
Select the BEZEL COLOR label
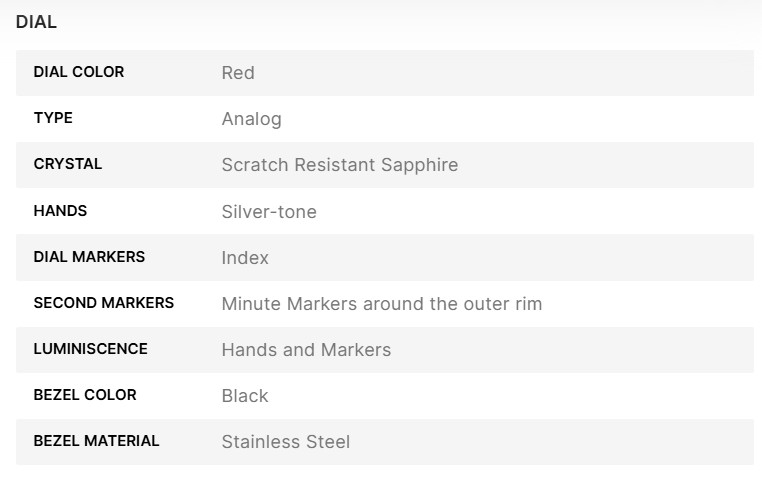point(85,394)
